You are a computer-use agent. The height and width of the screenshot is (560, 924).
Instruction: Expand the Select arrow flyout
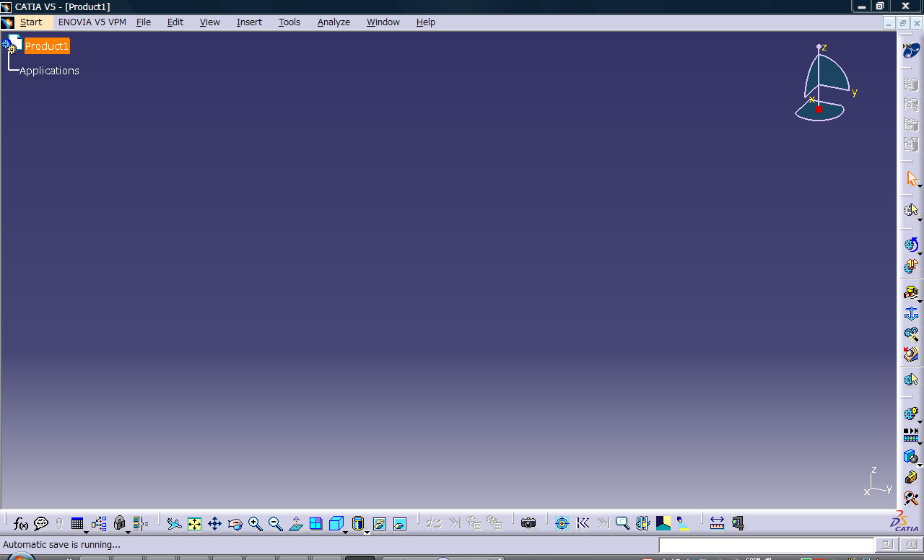pos(920,186)
